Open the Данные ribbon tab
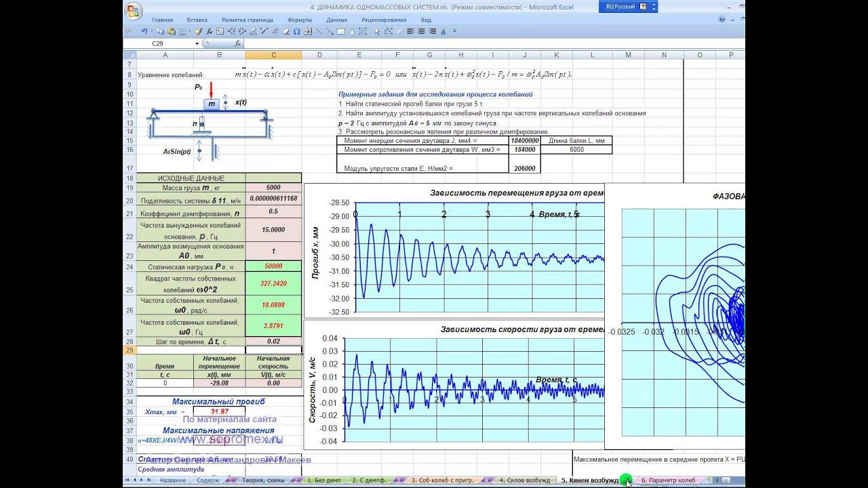 click(x=337, y=20)
